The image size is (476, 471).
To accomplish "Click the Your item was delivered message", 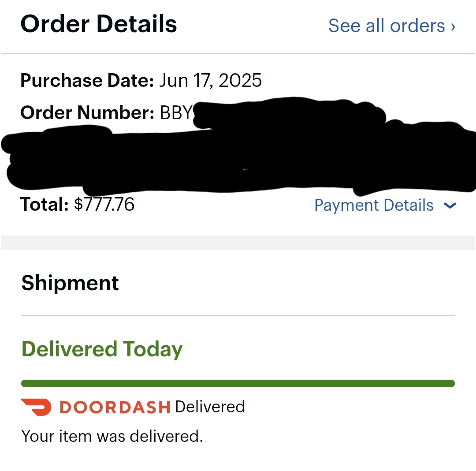I will pos(112,437).
